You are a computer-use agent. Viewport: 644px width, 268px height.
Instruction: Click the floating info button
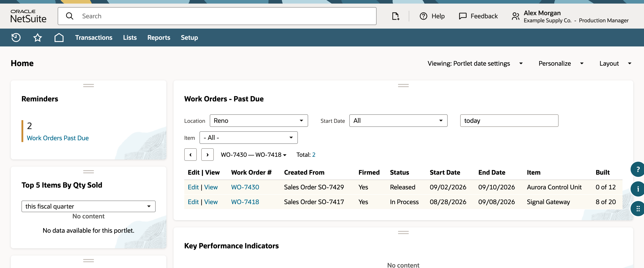[638, 189]
